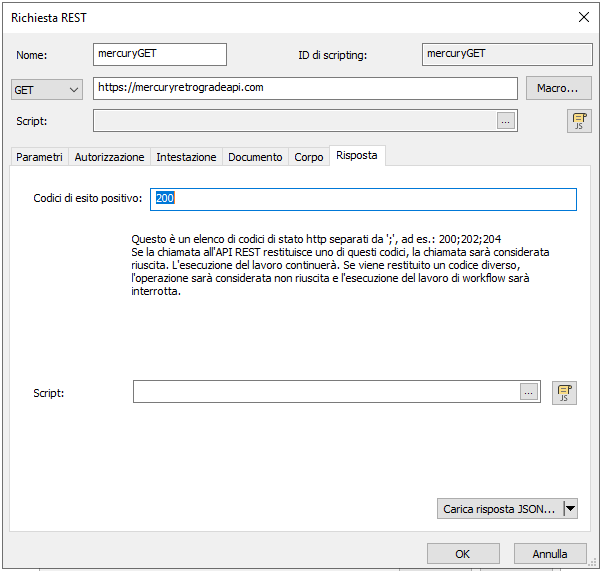Browse for script via top ellipsis button

click(506, 121)
